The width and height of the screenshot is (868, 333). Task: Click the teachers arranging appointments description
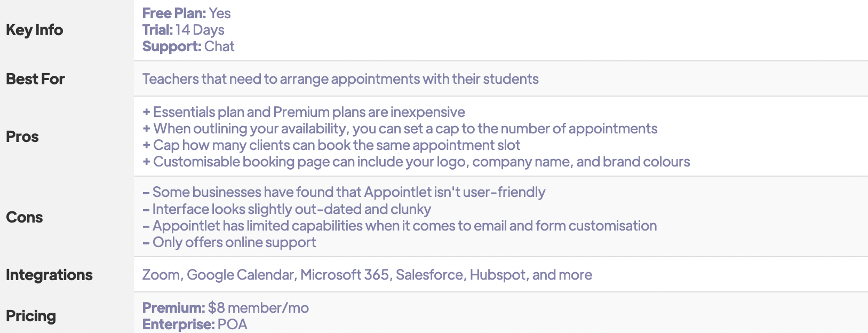click(x=340, y=79)
